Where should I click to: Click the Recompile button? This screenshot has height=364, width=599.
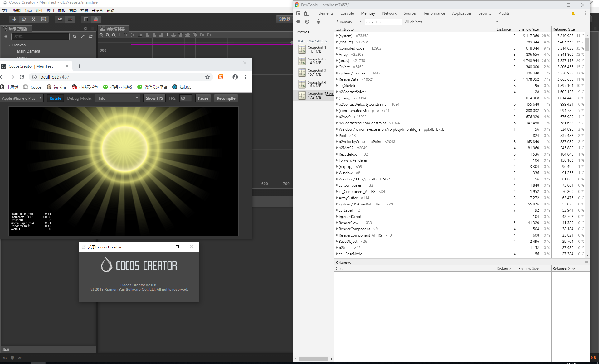[x=226, y=98]
